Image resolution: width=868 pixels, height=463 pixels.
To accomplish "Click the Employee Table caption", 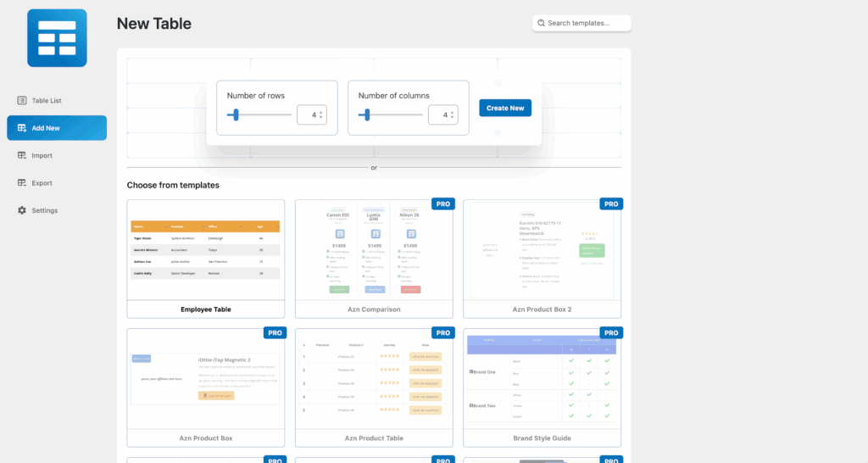I will coord(206,310).
